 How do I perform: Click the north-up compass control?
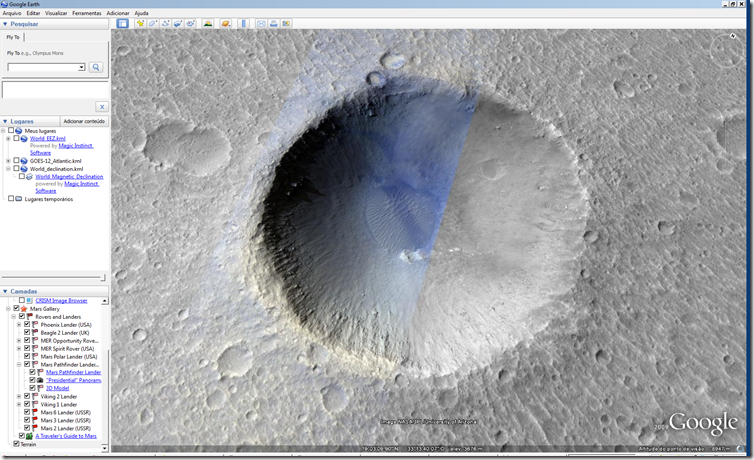732,36
